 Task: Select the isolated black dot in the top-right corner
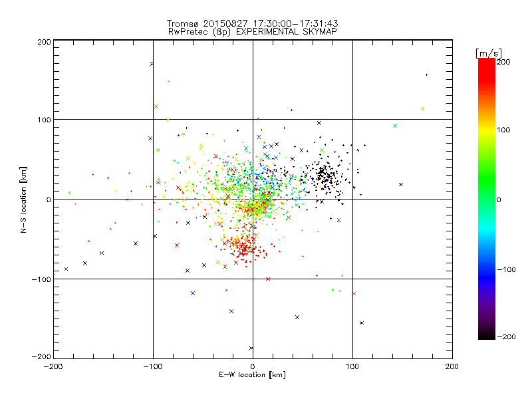tap(427, 75)
